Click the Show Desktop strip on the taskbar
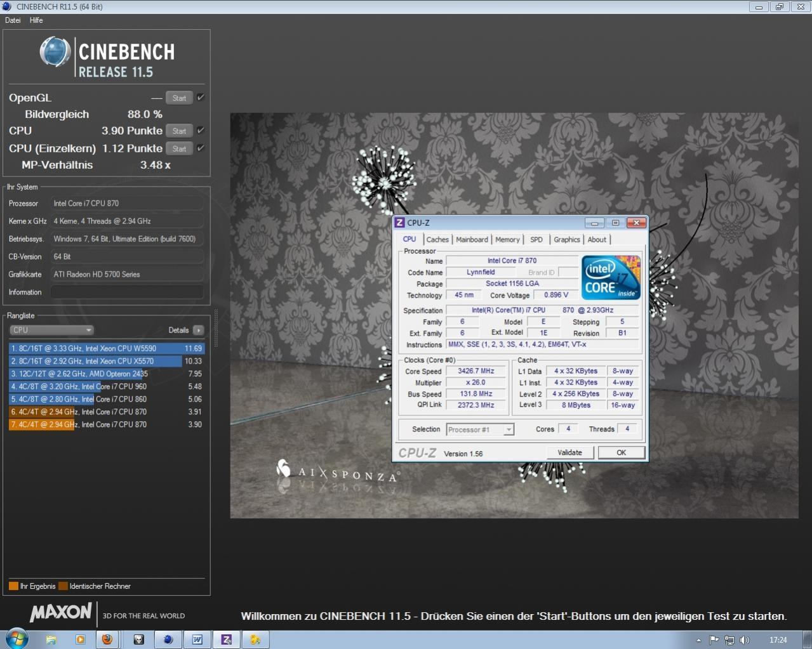The height and width of the screenshot is (649, 812). coord(807,639)
